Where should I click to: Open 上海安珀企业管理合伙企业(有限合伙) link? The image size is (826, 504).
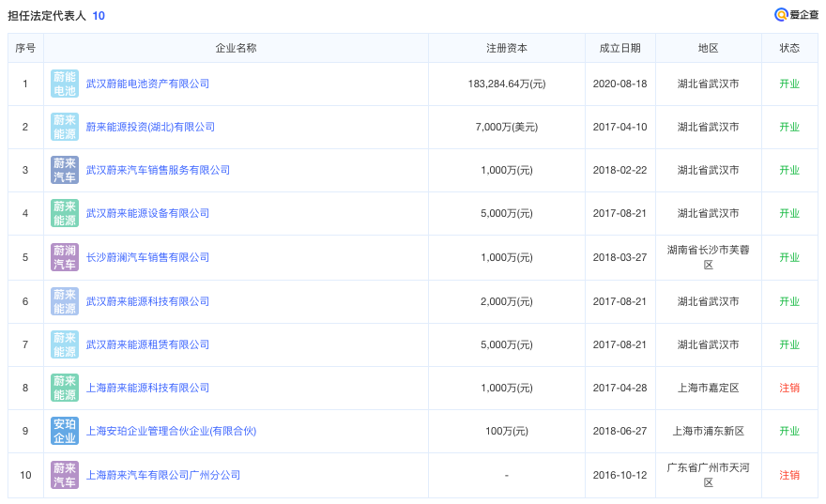(x=171, y=432)
